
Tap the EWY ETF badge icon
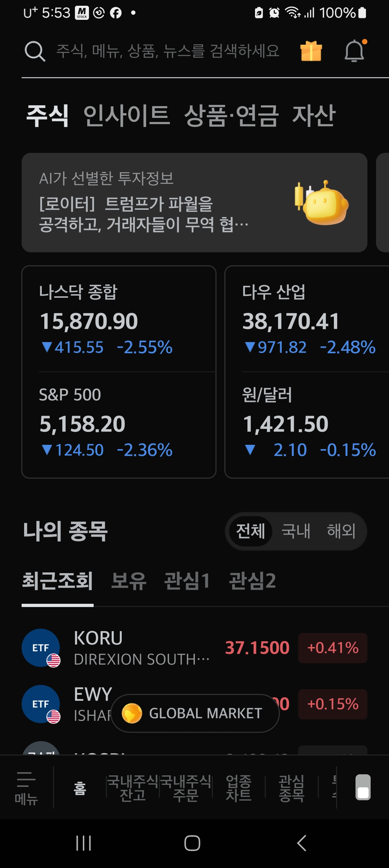[x=41, y=704]
